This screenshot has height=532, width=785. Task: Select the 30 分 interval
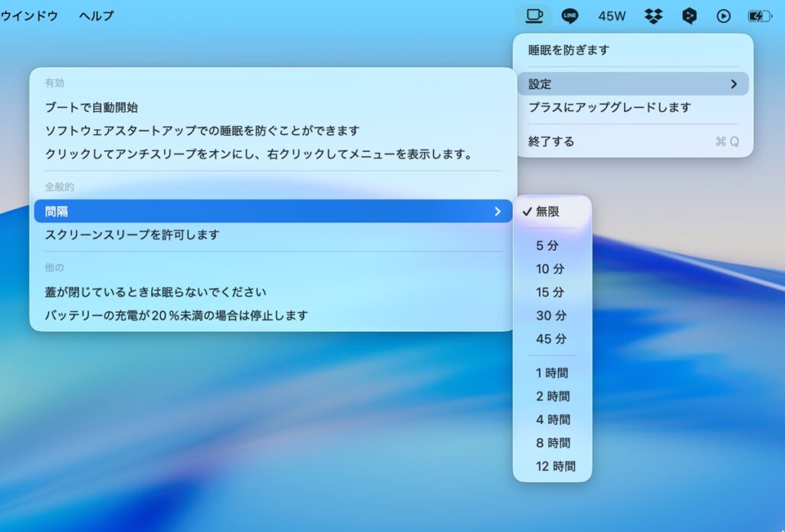point(551,316)
